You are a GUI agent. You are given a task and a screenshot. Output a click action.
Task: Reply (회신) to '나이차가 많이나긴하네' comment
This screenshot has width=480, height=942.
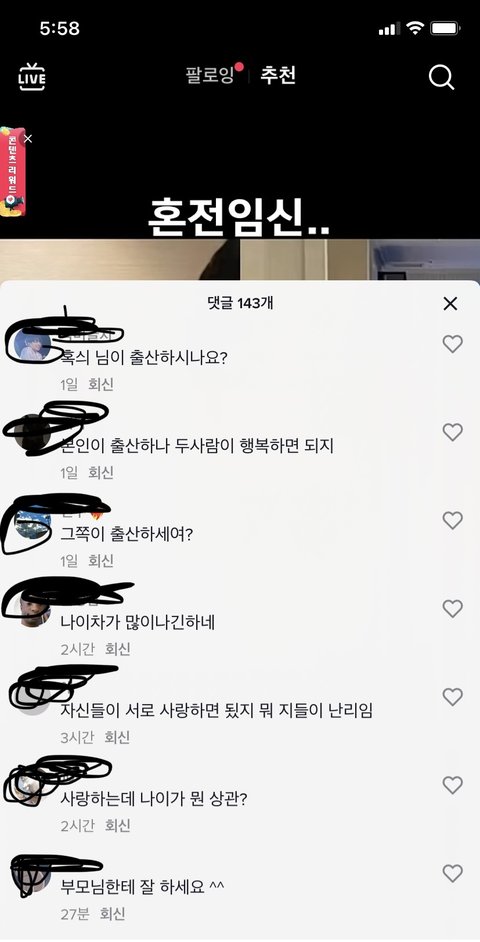118,649
